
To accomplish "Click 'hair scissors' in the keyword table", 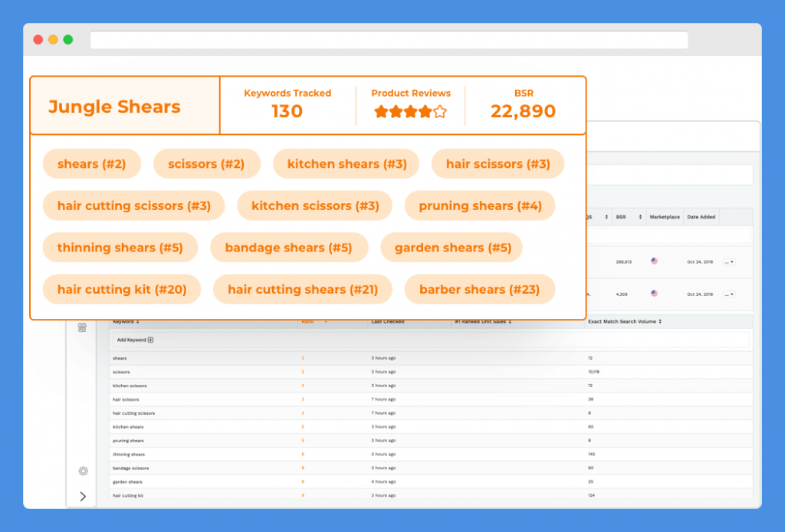I will point(126,399).
